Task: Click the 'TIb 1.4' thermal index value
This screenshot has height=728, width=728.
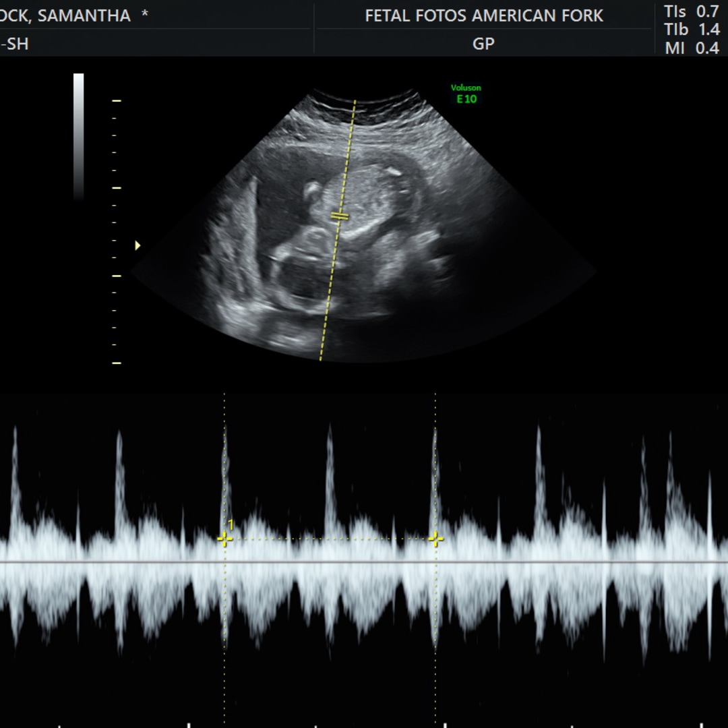Action: (692, 29)
